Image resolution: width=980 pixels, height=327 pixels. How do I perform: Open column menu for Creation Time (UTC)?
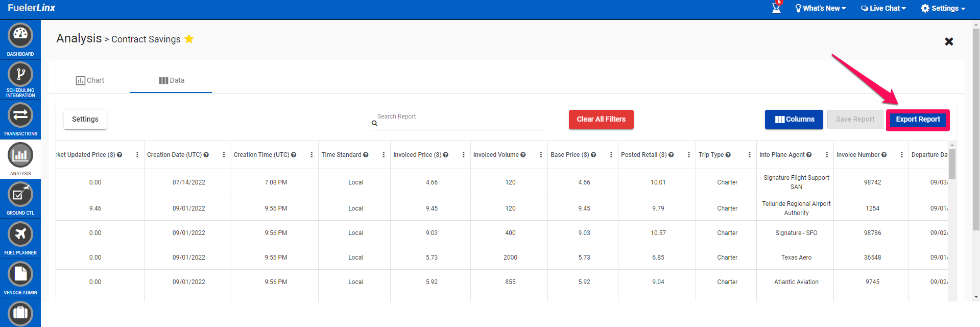pos(312,155)
